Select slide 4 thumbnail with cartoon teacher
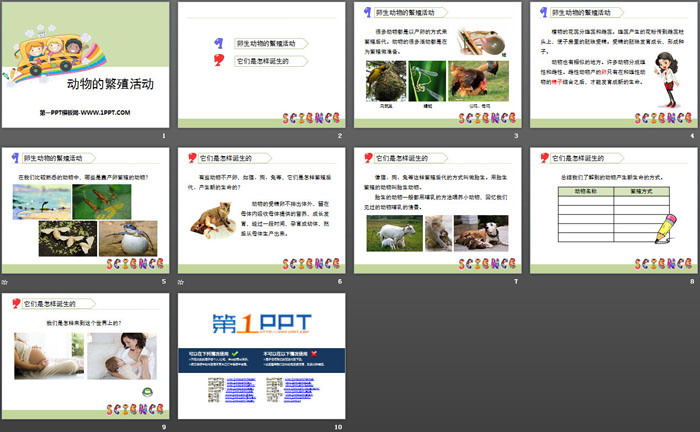 pos(614,65)
